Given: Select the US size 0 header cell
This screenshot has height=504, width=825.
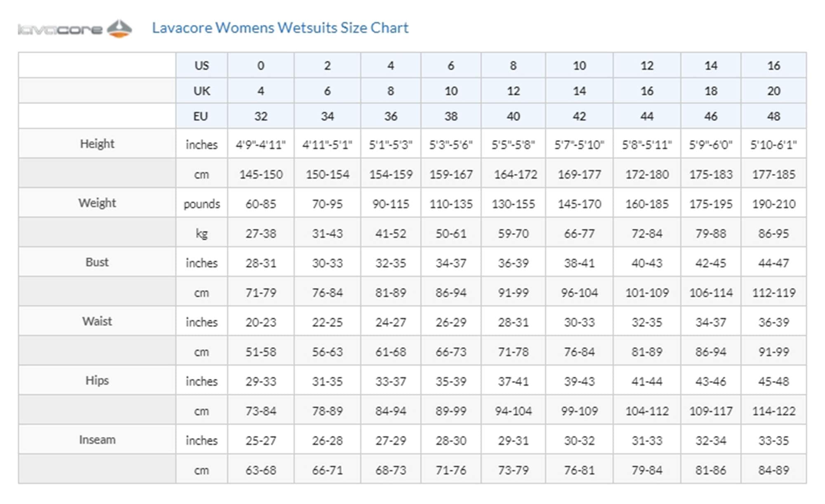Looking at the screenshot, I should [x=261, y=65].
